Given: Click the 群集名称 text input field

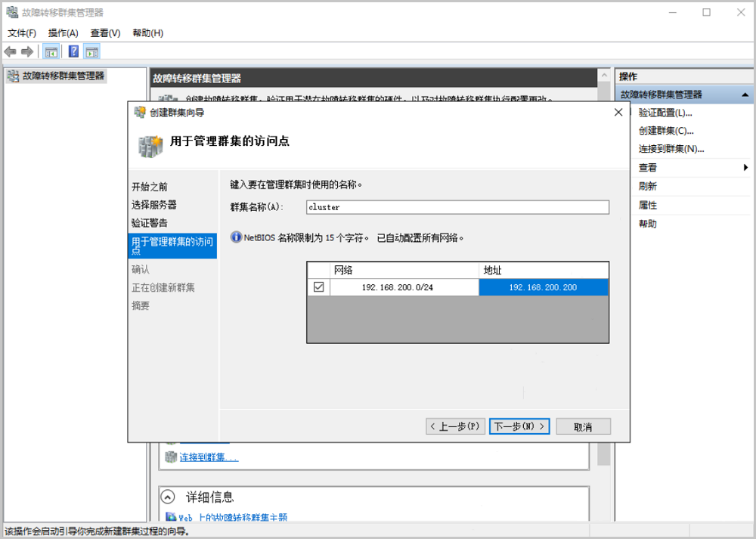Looking at the screenshot, I should point(457,207).
